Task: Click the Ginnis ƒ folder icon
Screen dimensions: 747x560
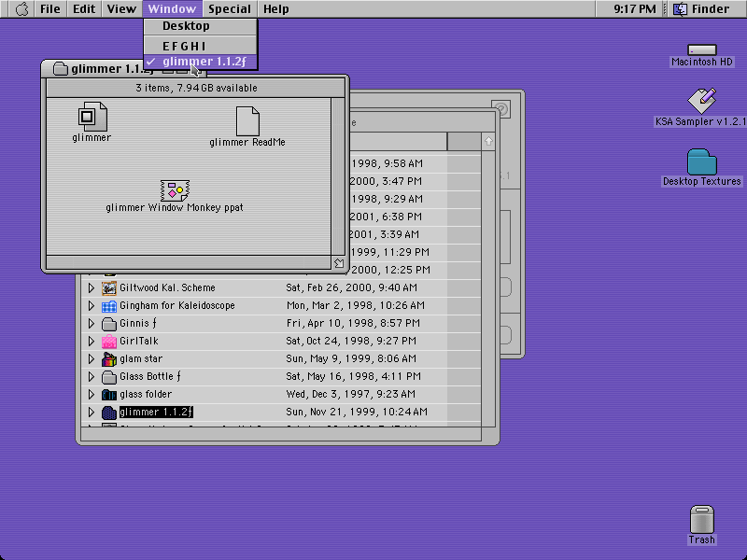Action: [109, 324]
